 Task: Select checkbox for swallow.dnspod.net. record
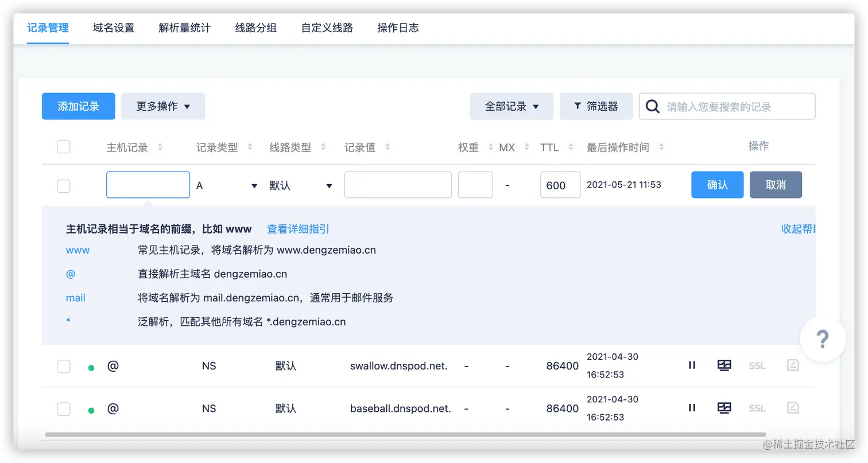pos(64,366)
